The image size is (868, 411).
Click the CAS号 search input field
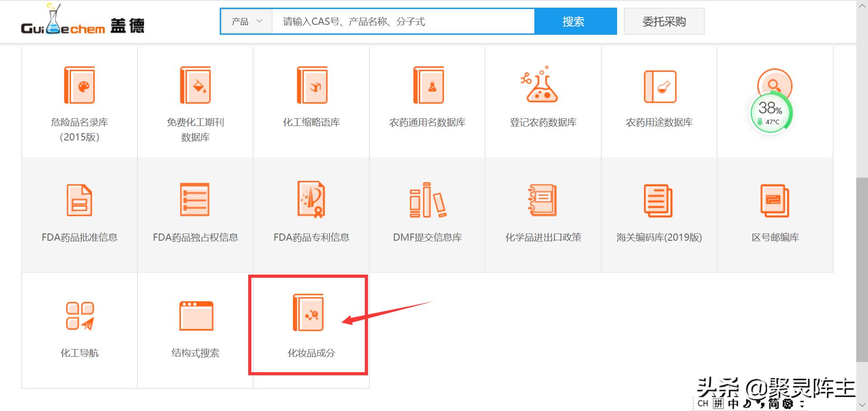click(402, 21)
